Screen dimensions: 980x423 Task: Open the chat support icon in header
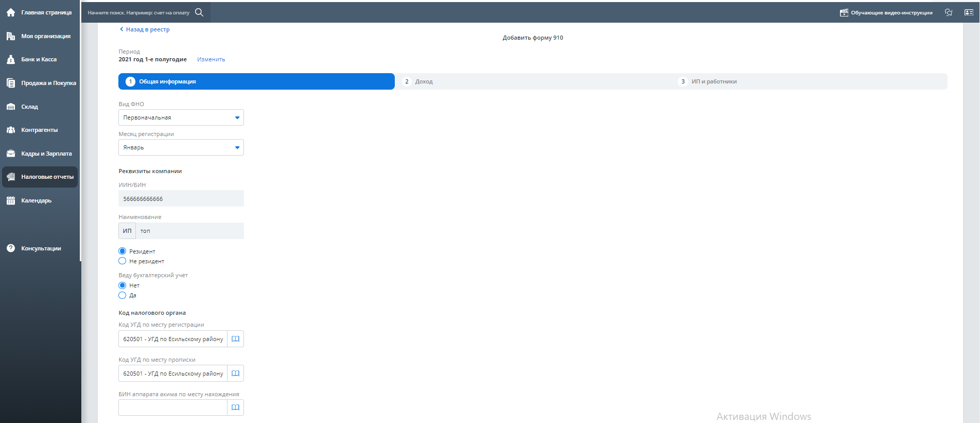(x=949, y=12)
